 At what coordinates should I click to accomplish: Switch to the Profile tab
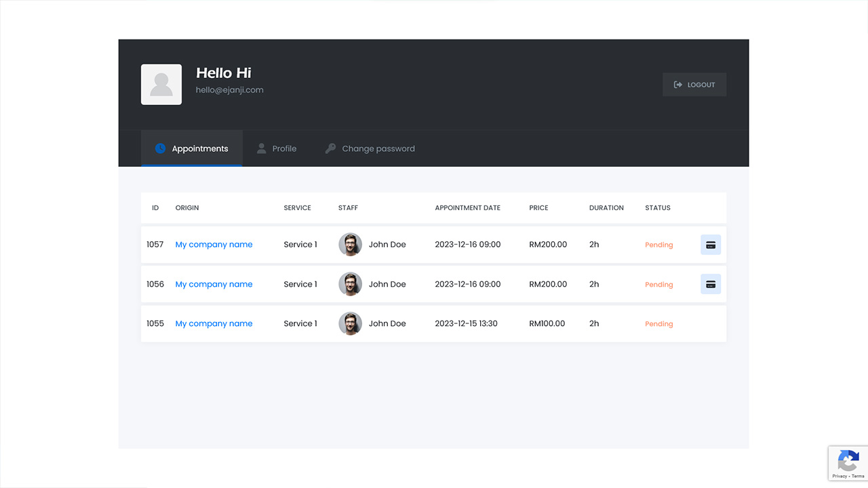[277, 148]
